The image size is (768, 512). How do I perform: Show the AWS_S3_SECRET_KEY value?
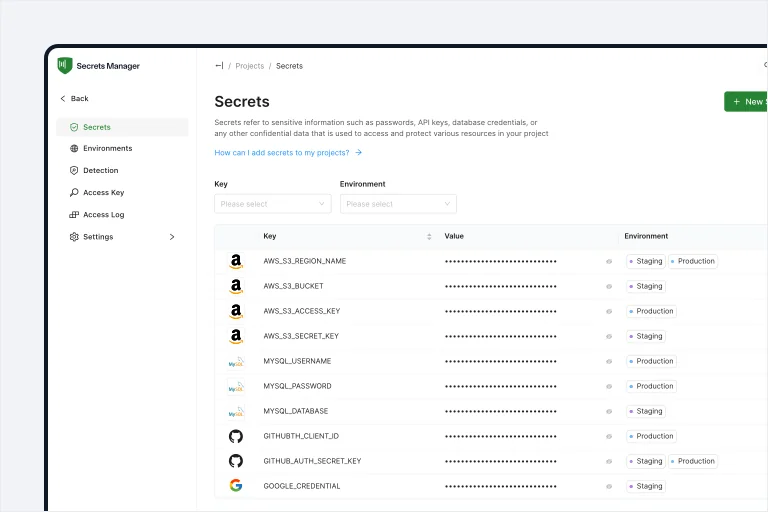(x=609, y=337)
